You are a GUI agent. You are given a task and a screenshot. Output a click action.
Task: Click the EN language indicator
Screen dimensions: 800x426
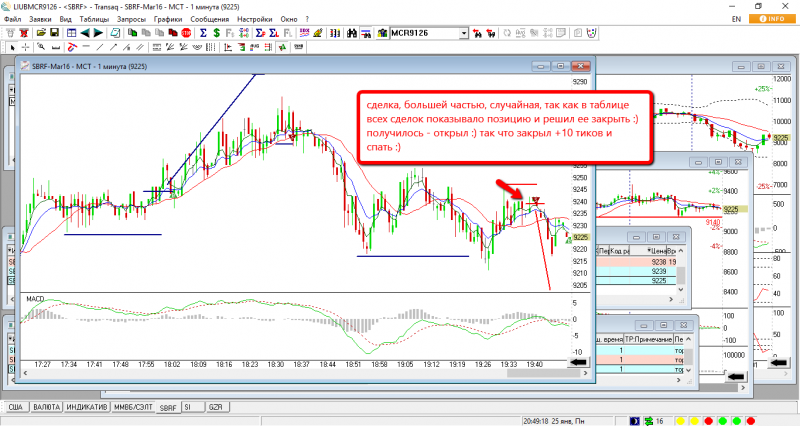point(736,19)
